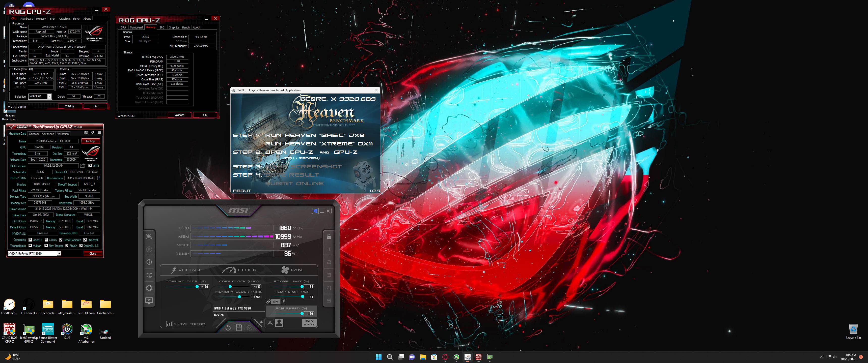Click the Memory Clock slider handle
This screenshot has height=363, width=868.
tap(239, 297)
